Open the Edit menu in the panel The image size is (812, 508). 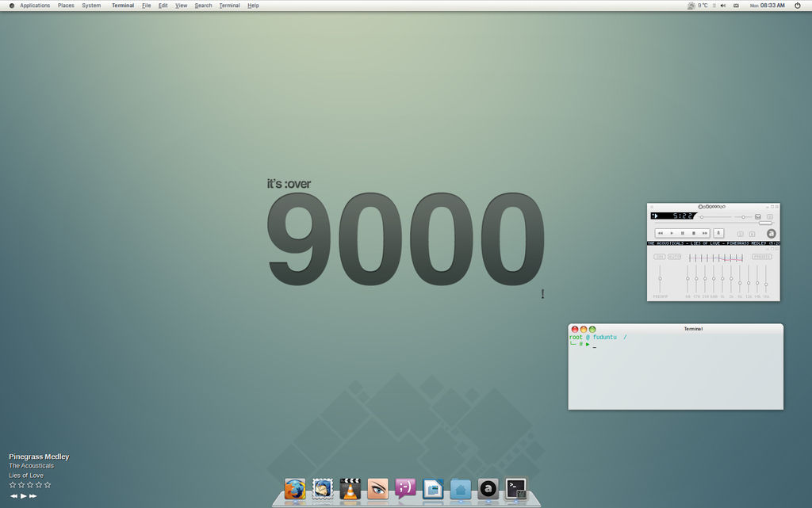163,6
